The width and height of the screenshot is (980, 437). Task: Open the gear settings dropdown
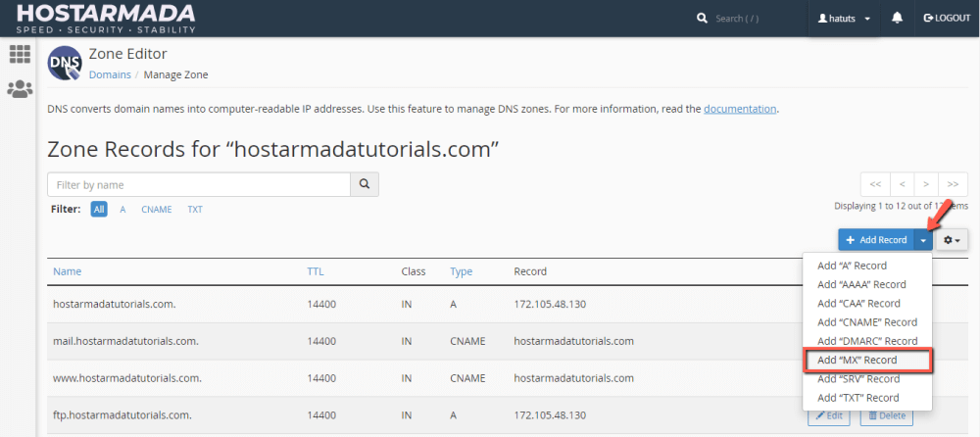click(952, 240)
